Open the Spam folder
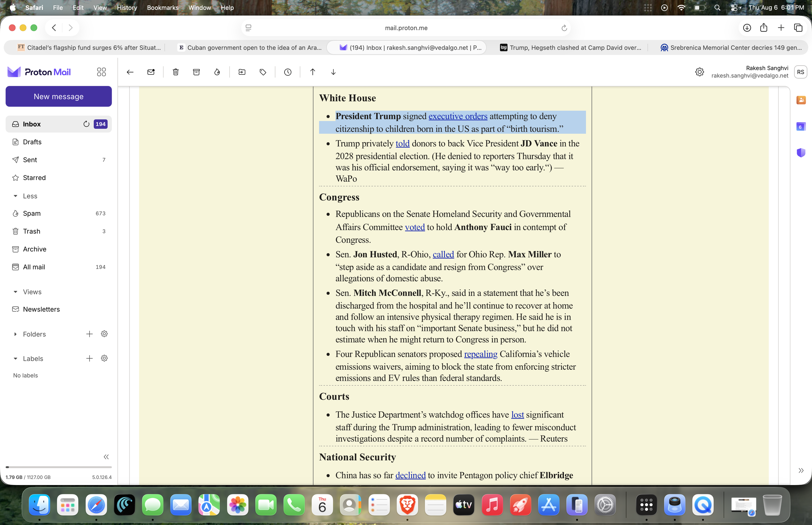The height and width of the screenshot is (525, 812). 58,213
